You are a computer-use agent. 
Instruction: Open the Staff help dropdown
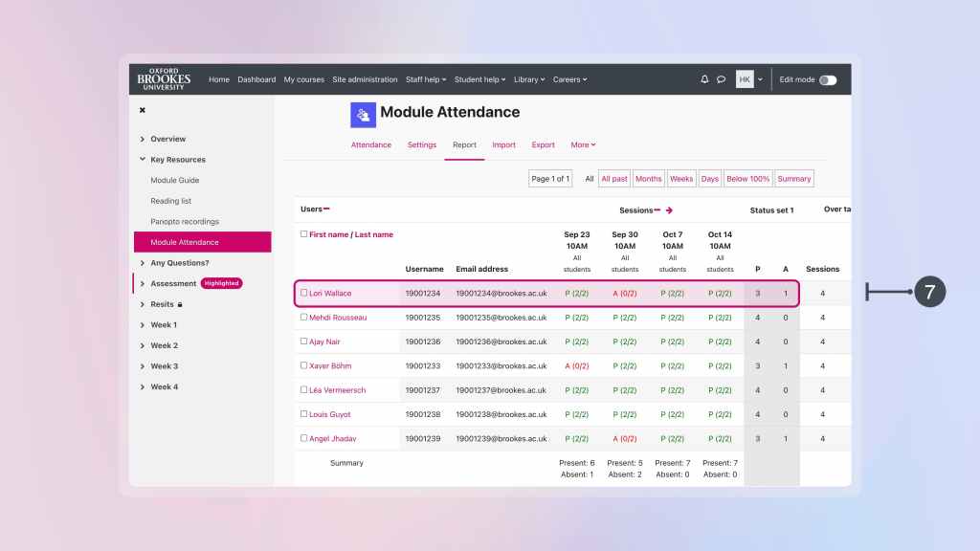pos(425,79)
